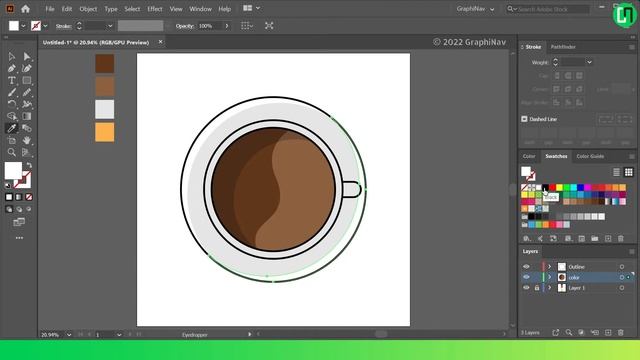Select the Paintbrush tool
This screenshot has width=640, height=360.
[x=11, y=93]
